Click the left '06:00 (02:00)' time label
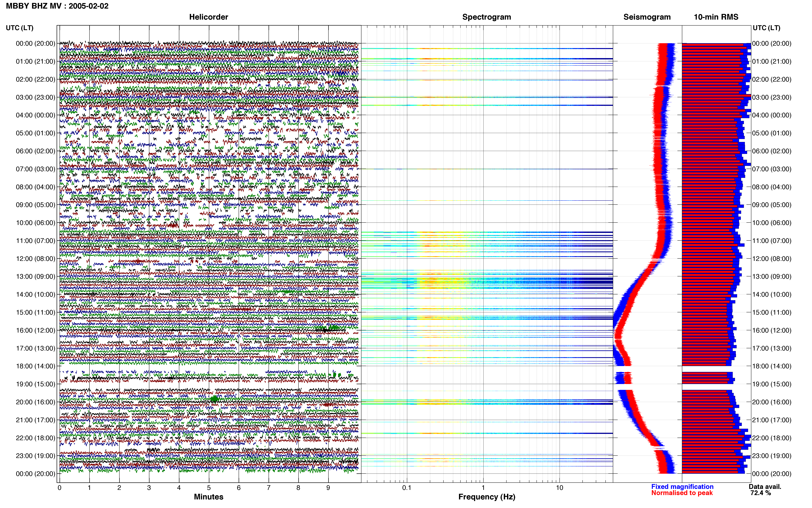The height and width of the screenshot is (508, 812). 36,151
